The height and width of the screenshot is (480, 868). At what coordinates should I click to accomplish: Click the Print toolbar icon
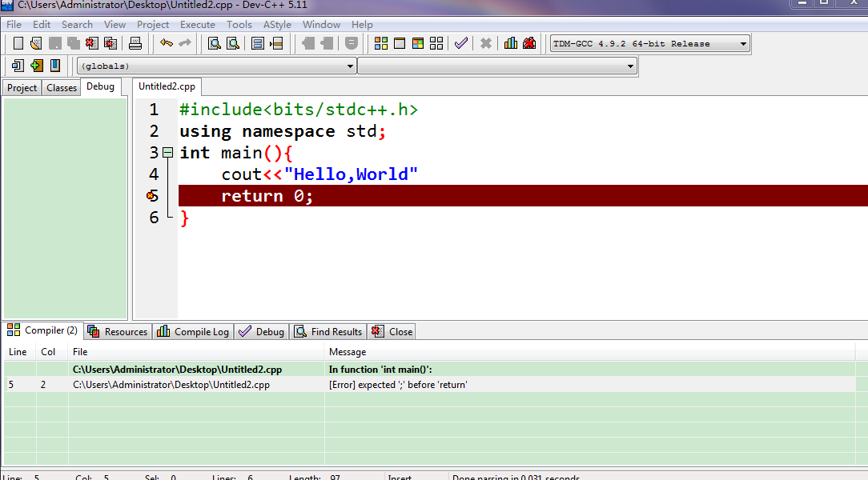coord(135,43)
